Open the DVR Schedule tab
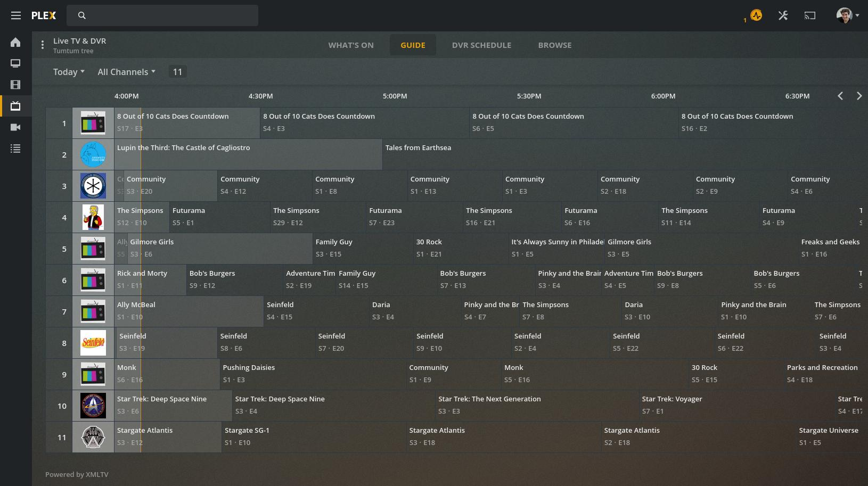The width and height of the screenshot is (868, 486). click(x=481, y=45)
